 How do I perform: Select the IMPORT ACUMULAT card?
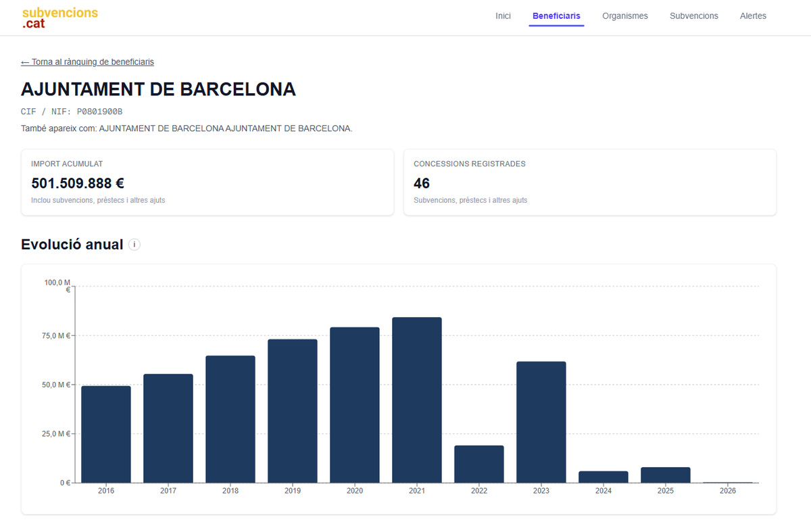click(207, 182)
